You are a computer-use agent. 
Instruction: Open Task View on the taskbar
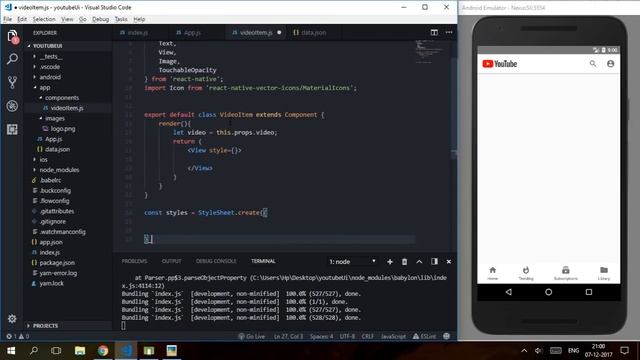56,351
